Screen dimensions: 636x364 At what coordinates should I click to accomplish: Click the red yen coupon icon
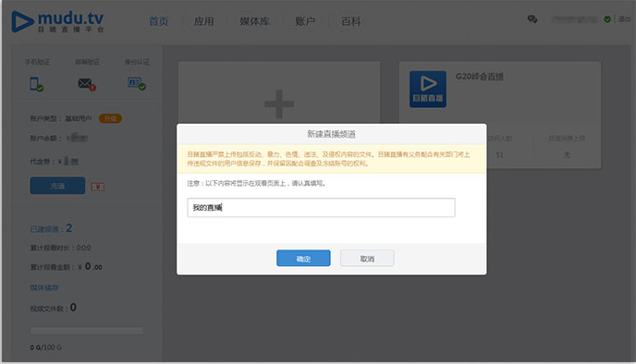click(98, 187)
